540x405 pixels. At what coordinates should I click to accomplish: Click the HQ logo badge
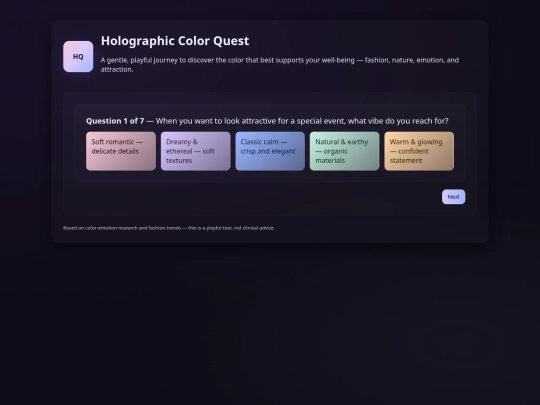(x=78, y=56)
